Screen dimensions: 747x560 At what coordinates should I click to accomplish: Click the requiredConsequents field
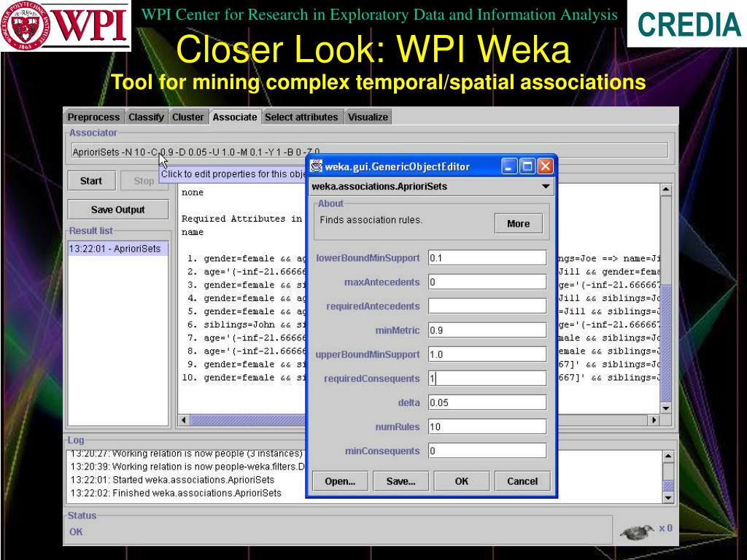point(487,378)
